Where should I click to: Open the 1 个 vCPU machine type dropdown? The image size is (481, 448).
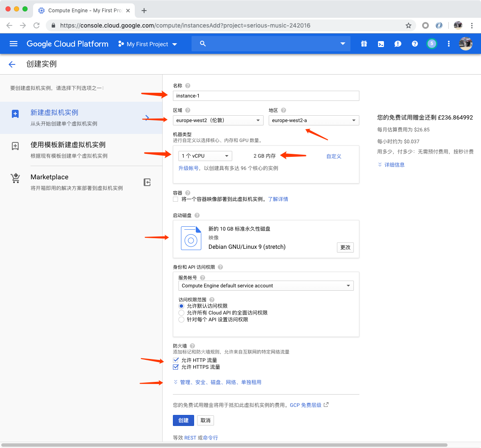point(205,156)
